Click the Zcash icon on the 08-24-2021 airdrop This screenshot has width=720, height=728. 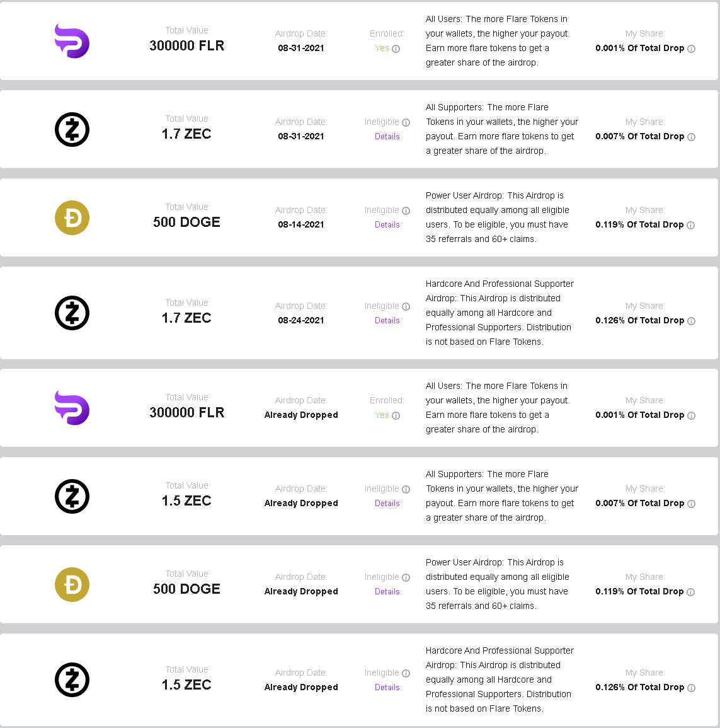(72, 313)
